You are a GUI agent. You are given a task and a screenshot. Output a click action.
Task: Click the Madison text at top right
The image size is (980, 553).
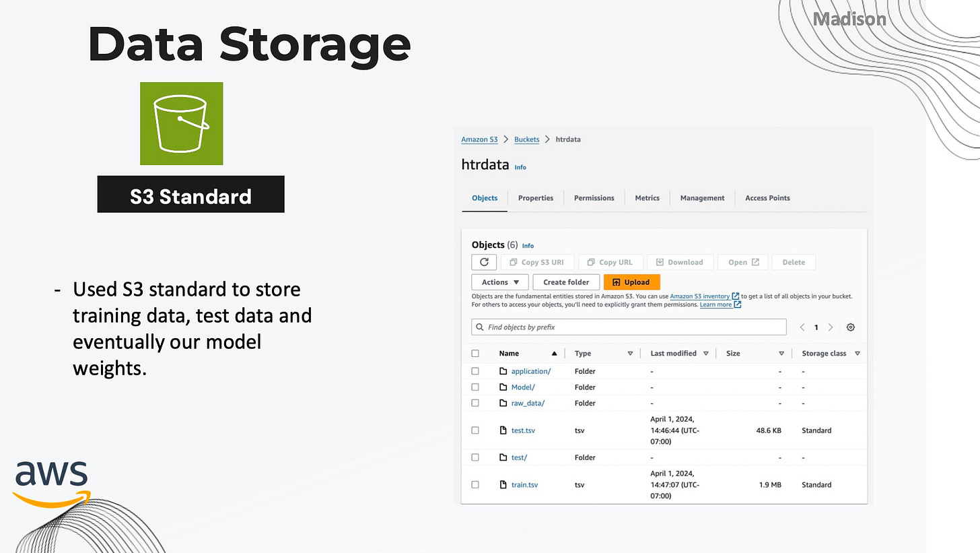coord(849,19)
